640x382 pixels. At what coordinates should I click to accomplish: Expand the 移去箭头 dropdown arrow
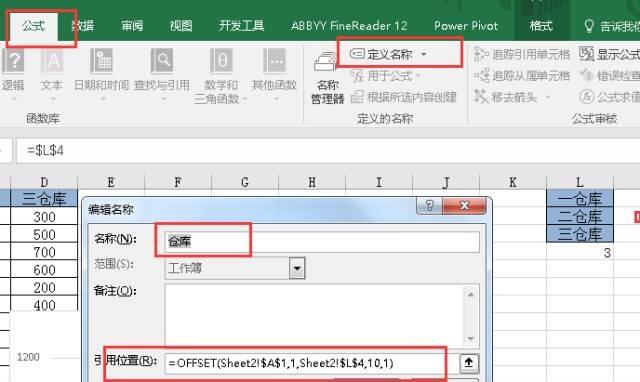coord(548,97)
